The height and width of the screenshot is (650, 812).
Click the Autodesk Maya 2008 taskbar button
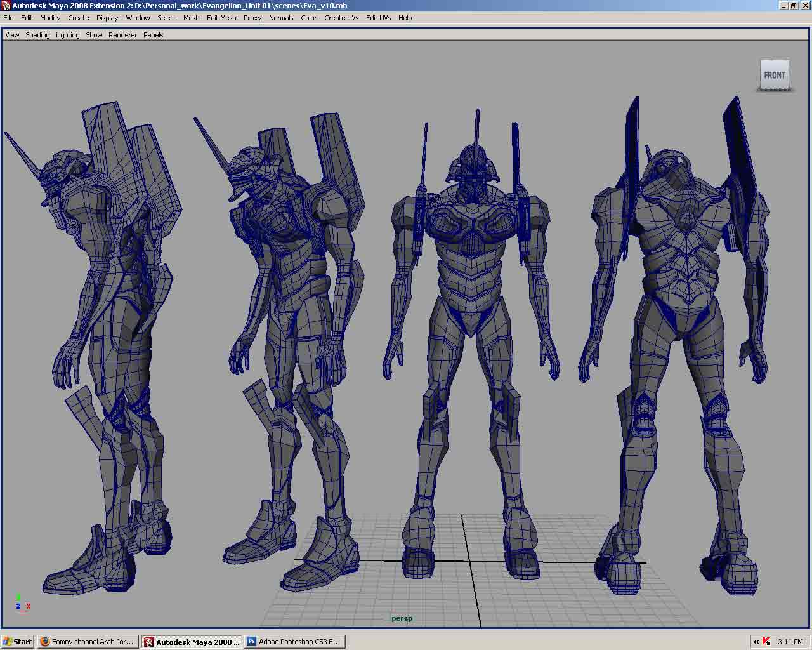tap(192, 642)
